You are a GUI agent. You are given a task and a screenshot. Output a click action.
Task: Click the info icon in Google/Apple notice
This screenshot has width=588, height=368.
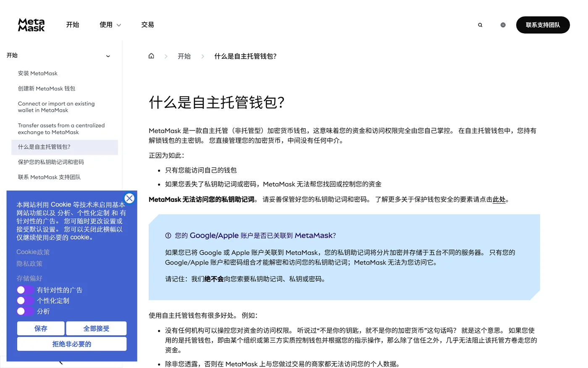[x=168, y=236]
